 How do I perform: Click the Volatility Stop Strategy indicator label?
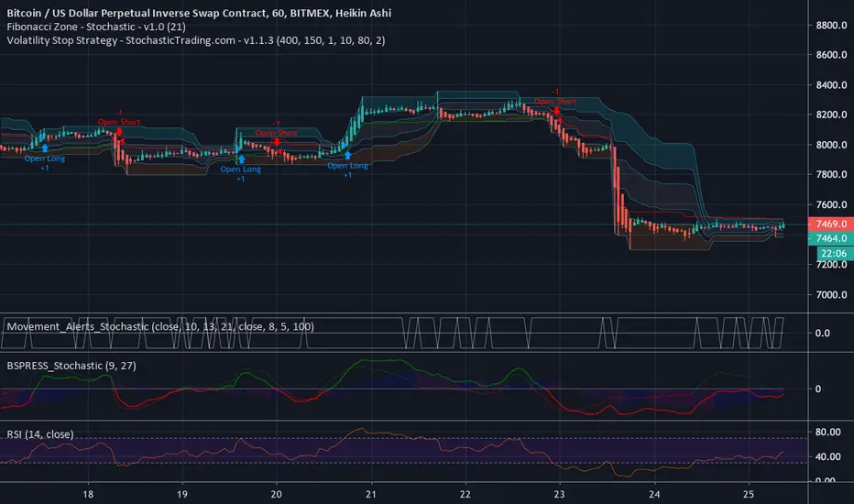pyautogui.click(x=196, y=40)
